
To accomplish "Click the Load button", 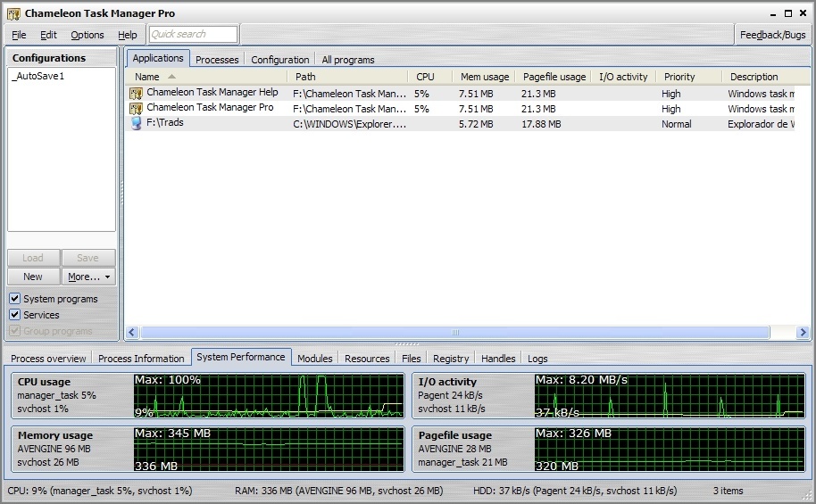I will [33, 258].
